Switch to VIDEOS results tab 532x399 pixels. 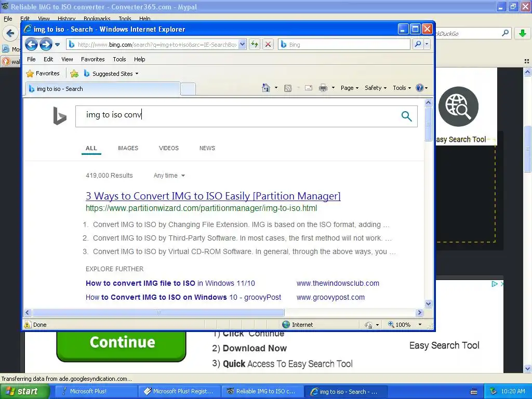point(169,148)
